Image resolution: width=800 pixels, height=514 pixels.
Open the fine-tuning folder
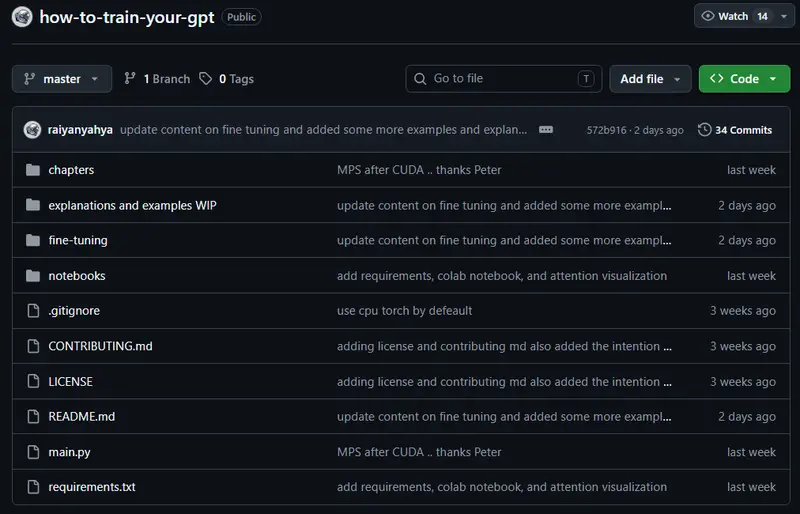tap(78, 240)
